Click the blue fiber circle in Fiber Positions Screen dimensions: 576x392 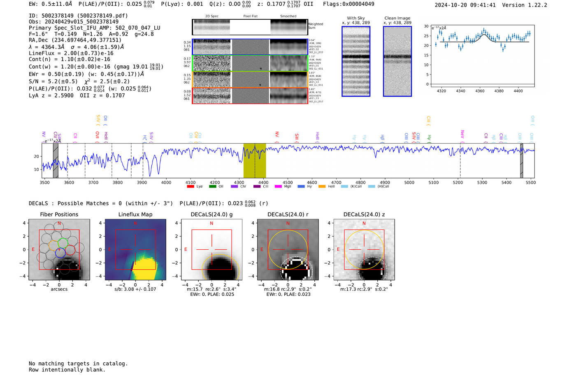click(60, 253)
